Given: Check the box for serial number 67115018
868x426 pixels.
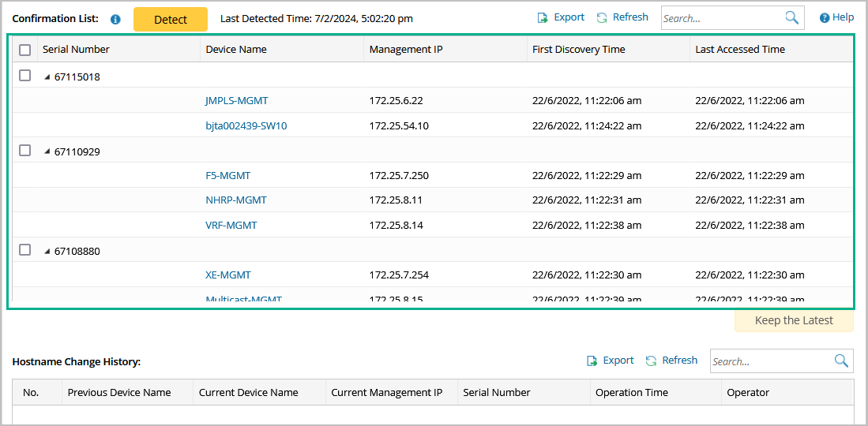Looking at the screenshot, I should (x=25, y=76).
